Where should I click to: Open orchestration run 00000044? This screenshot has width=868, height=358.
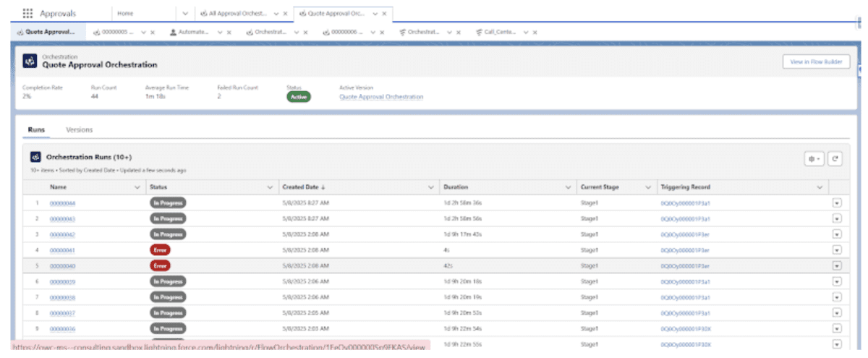[x=62, y=203]
